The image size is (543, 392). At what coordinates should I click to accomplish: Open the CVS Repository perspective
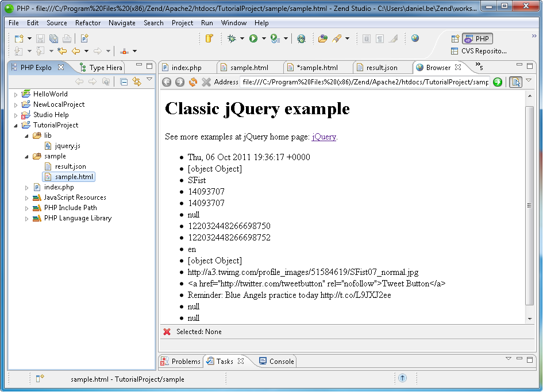479,51
